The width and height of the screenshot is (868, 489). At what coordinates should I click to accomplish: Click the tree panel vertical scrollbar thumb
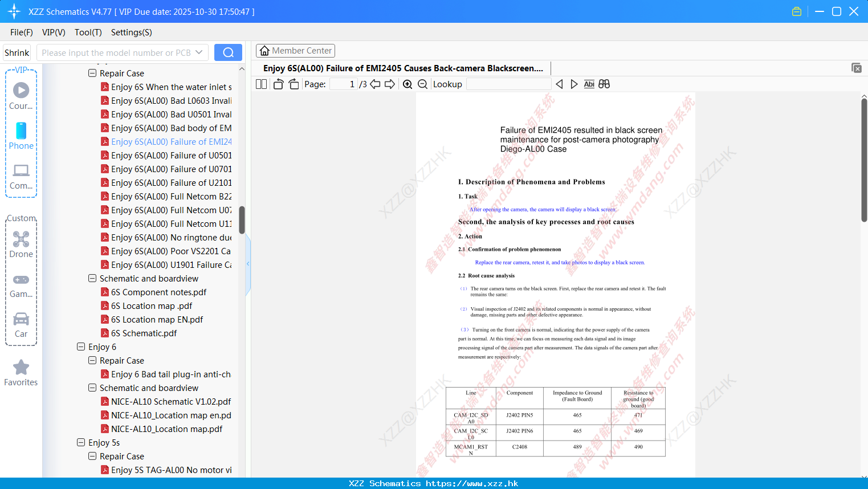242,220
